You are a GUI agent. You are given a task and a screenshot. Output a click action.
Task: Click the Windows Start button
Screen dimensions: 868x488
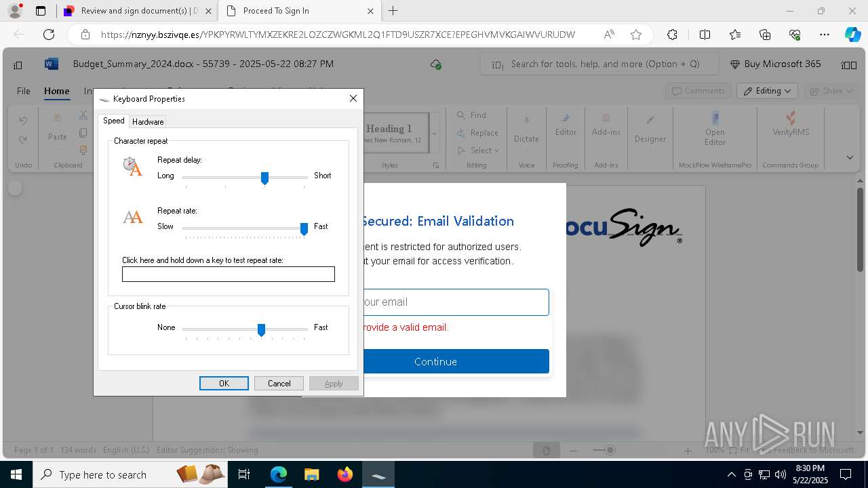(16, 474)
